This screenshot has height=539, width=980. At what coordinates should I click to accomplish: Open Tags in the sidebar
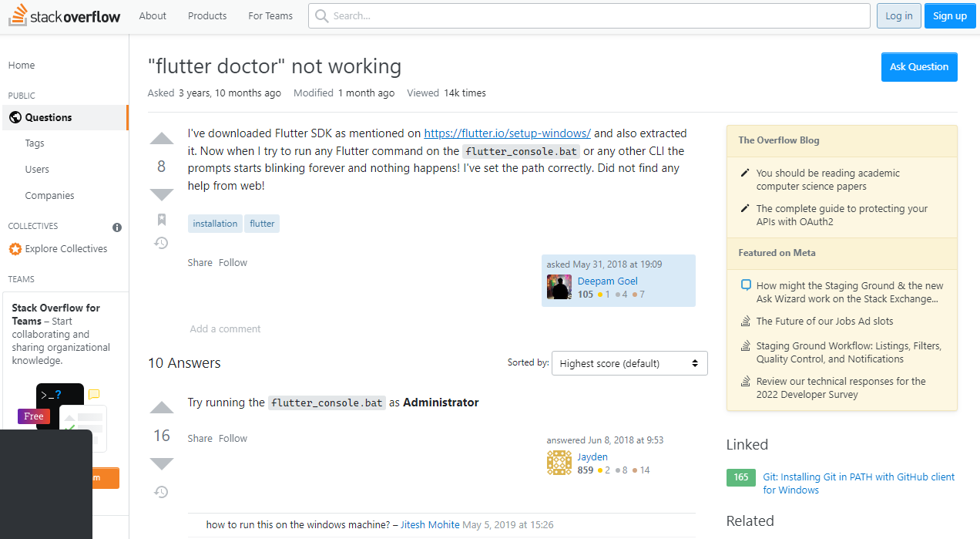click(35, 143)
